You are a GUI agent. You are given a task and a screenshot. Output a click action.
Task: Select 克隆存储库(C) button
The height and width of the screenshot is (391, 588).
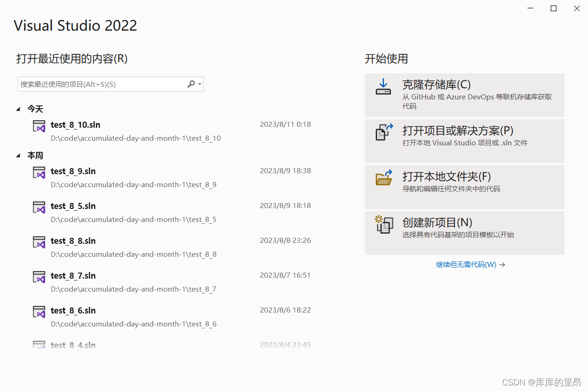[464, 95]
